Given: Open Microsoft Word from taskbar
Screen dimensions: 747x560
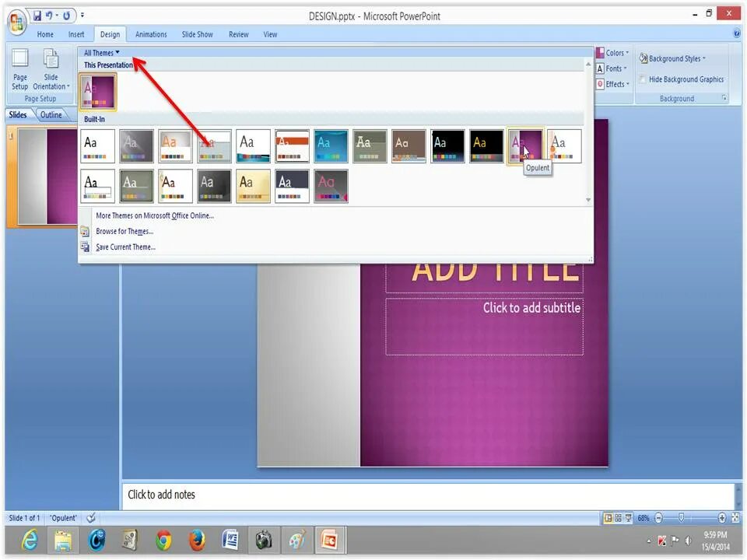Looking at the screenshot, I should (230, 541).
